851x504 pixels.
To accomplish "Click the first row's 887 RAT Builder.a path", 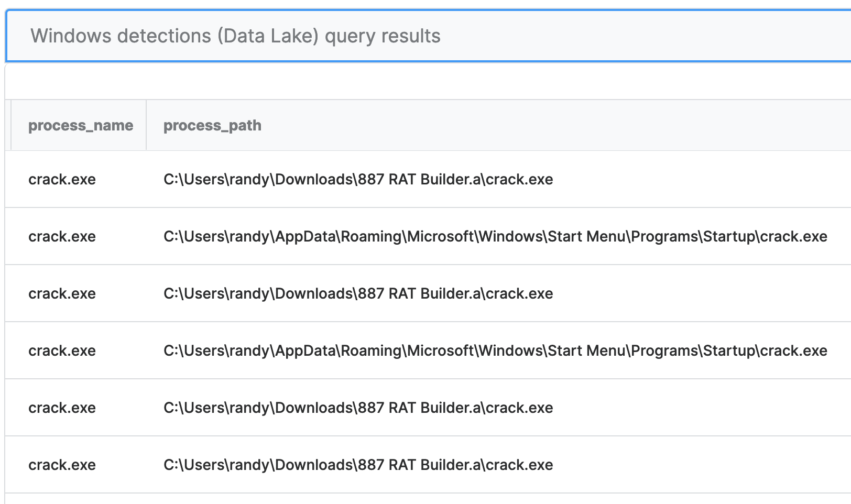I will point(358,179).
